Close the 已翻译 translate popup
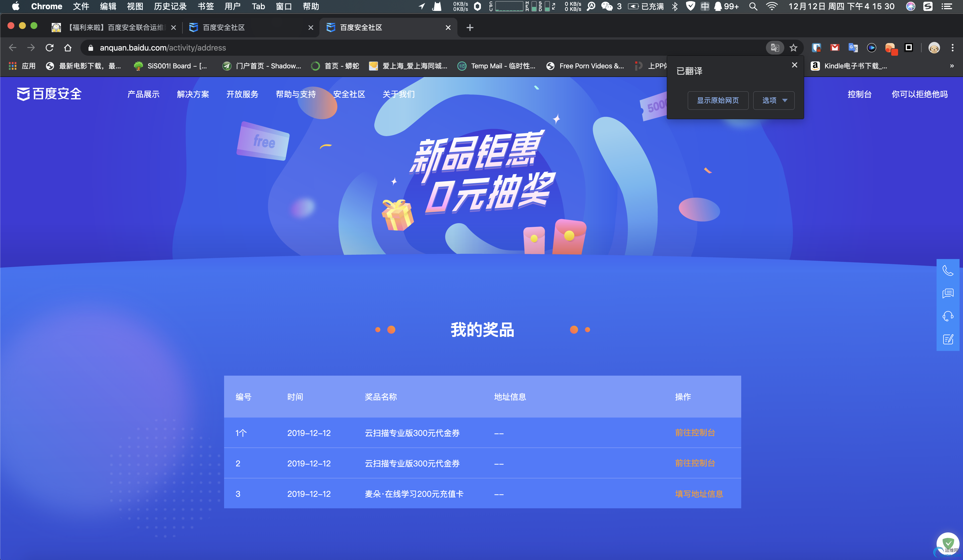The width and height of the screenshot is (963, 560). pos(794,65)
